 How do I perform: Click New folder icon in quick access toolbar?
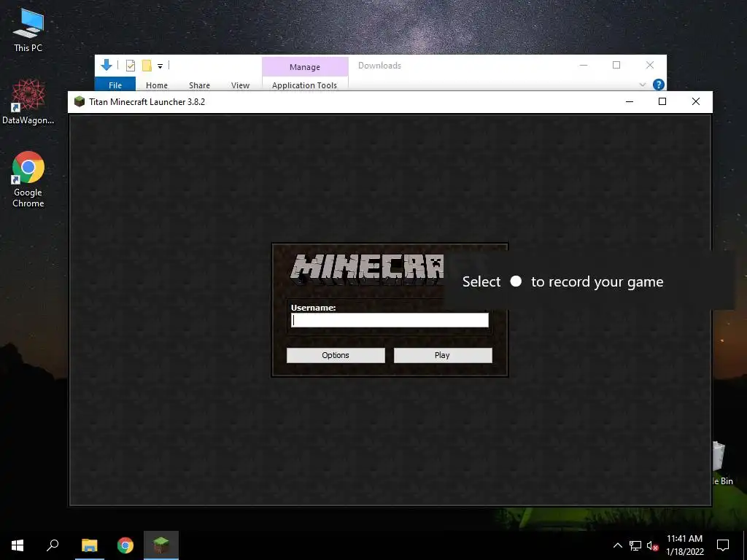147,66
